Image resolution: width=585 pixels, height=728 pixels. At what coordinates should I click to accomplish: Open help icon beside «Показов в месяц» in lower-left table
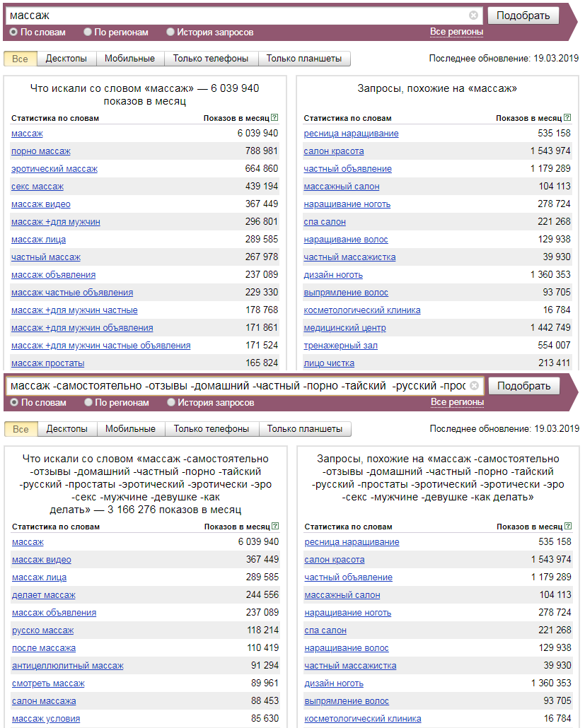(x=275, y=527)
